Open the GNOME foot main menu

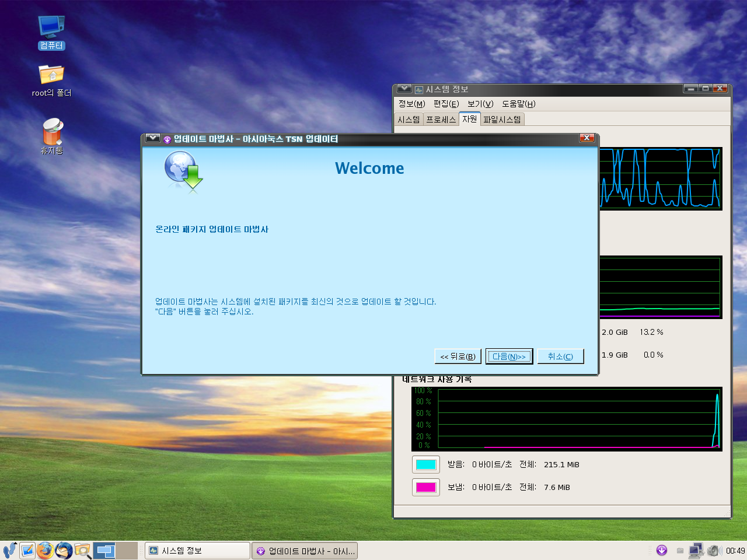(9, 550)
